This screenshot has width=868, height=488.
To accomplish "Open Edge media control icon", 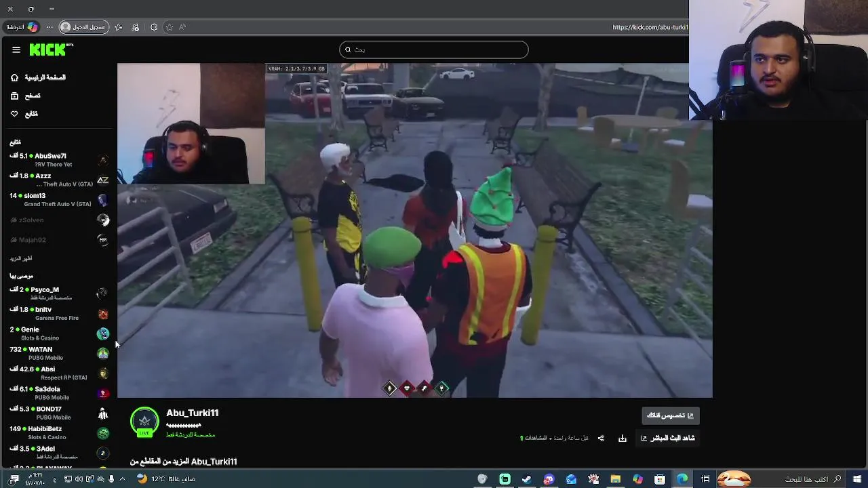I will pyautogui.click(x=135, y=27).
